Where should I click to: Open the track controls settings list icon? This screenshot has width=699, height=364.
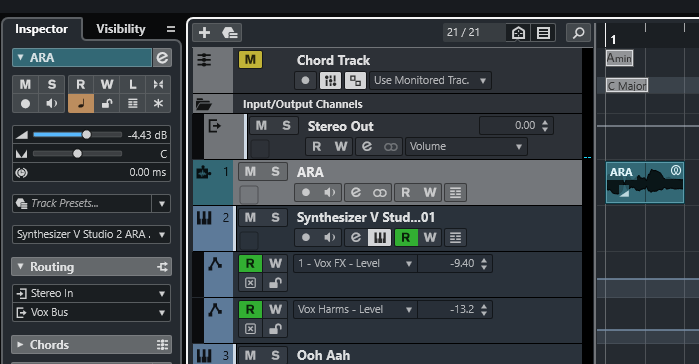[x=543, y=33]
